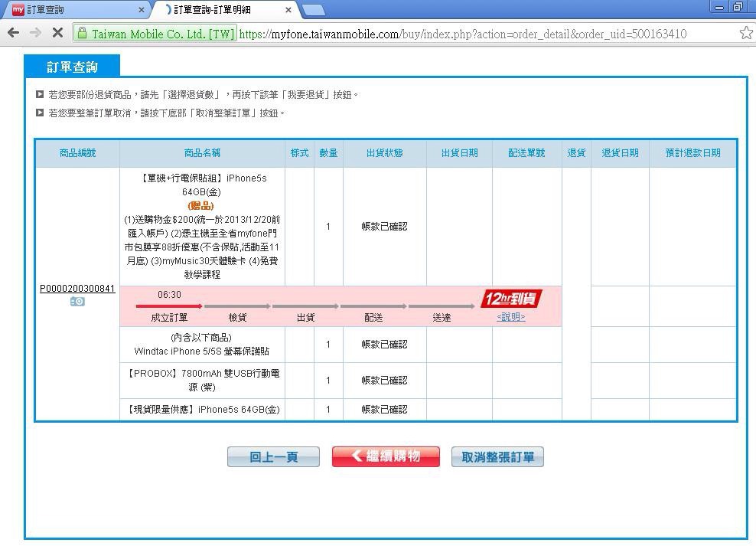Click the 送達 progress step
This screenshot has height=546, width=756.
point(442,317)
